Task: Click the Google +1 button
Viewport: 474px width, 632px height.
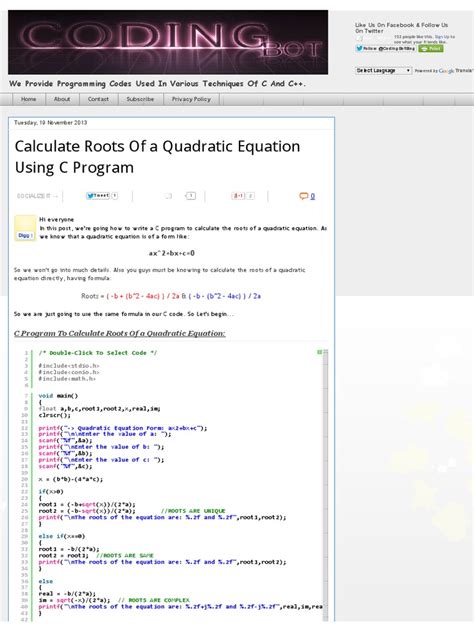Action: click(238, 196)
